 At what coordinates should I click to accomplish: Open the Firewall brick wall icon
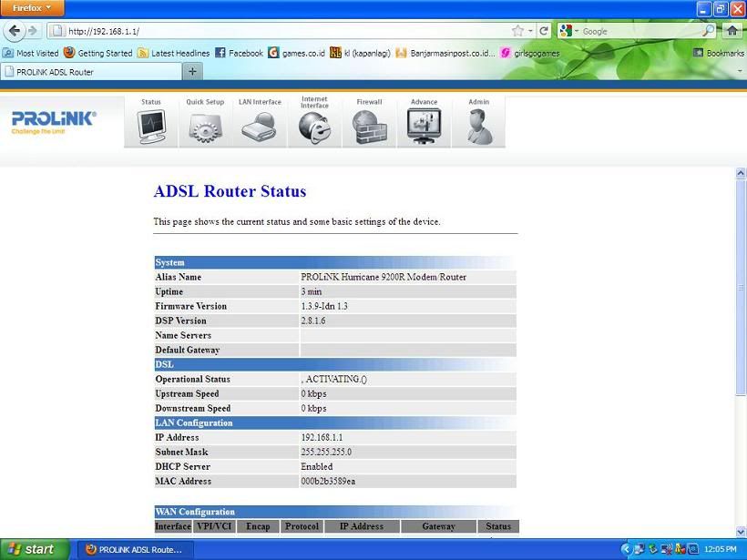click(369, 127)
